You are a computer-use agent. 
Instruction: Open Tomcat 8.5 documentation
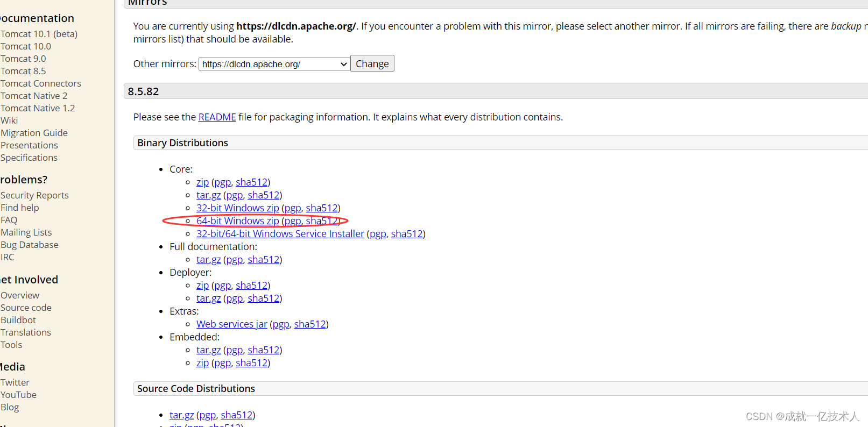coord(23,71)
